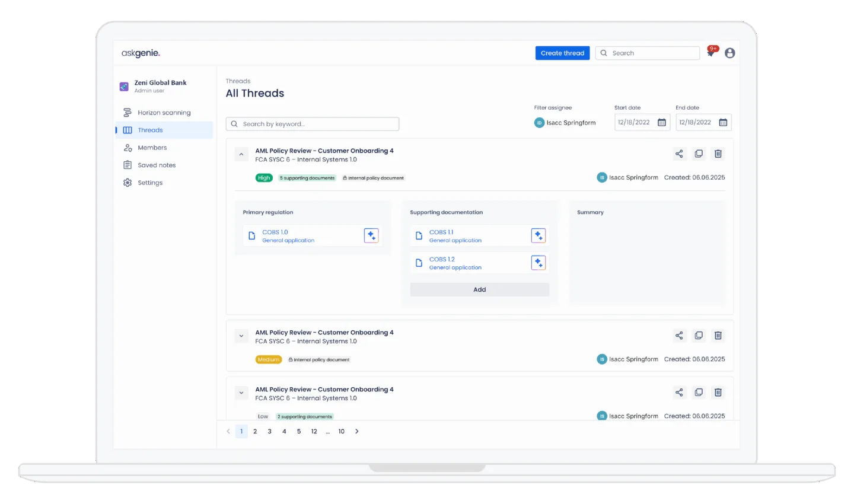Click the Create thread button
The height and width of the screenshot is (504, 854).
point(562,53)
